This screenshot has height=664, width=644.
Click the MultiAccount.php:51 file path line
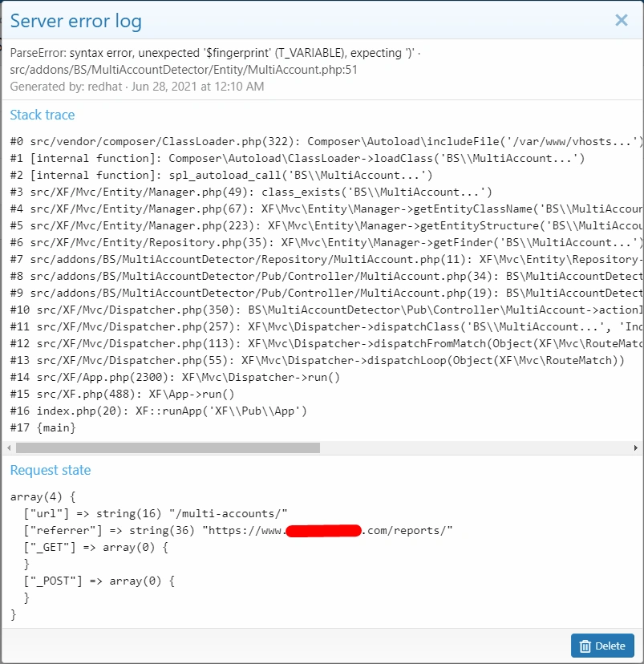point(184,70)
